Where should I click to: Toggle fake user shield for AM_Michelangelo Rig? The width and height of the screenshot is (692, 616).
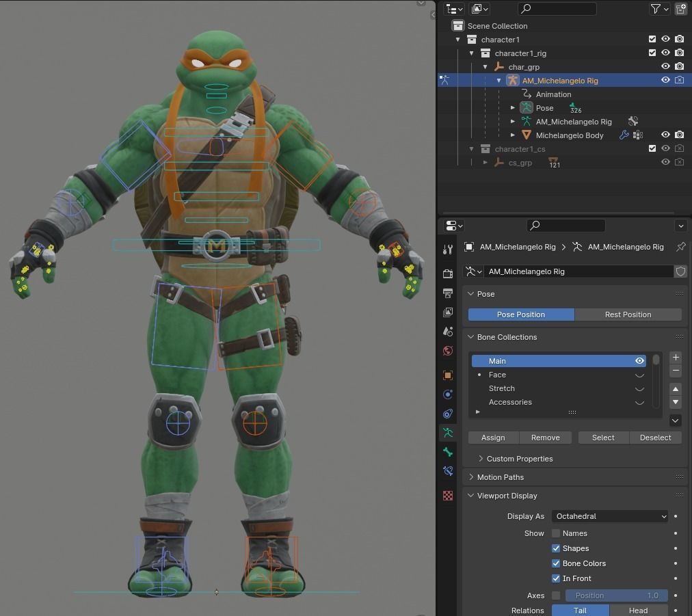[681, 271]
